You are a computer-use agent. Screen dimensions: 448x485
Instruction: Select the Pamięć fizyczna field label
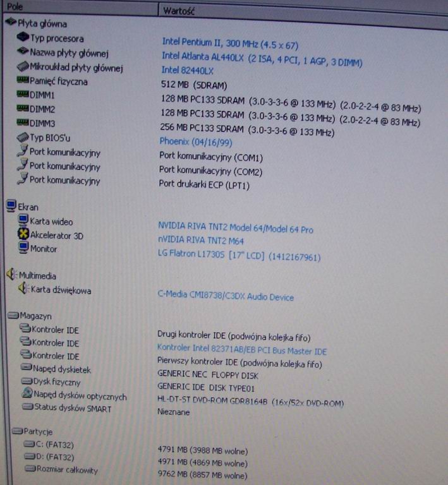point(59,81)
